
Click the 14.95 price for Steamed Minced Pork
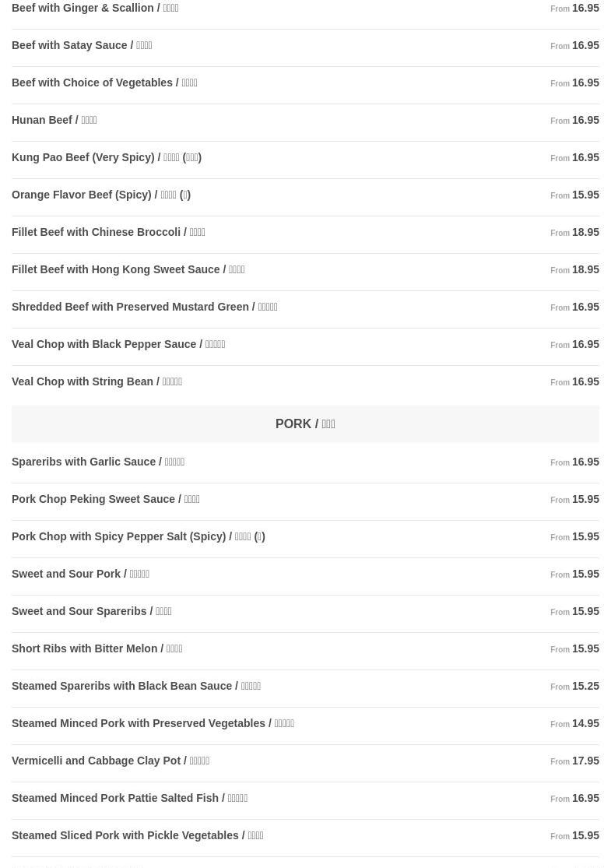pos(585,723)
